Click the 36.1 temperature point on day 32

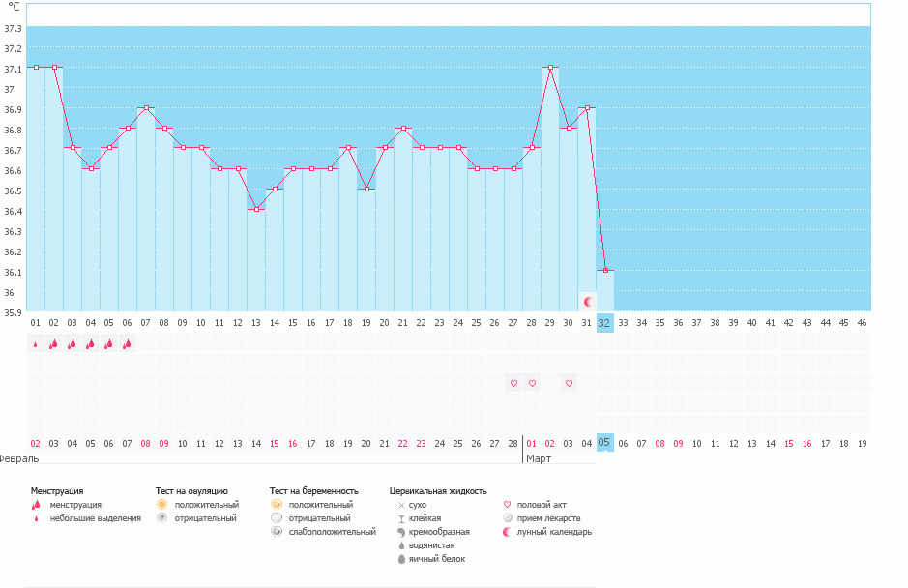[x=605, y=271]
